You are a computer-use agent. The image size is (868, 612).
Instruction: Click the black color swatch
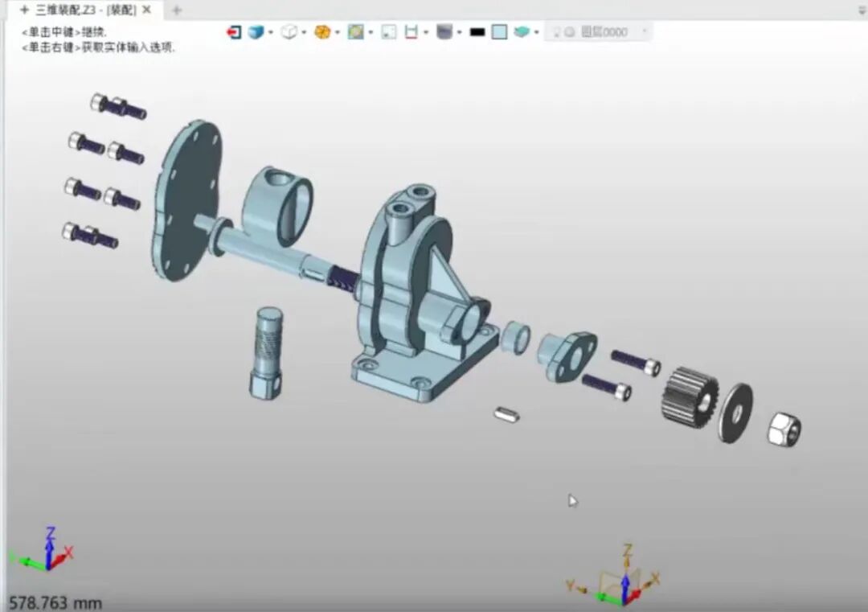(477, 32)
